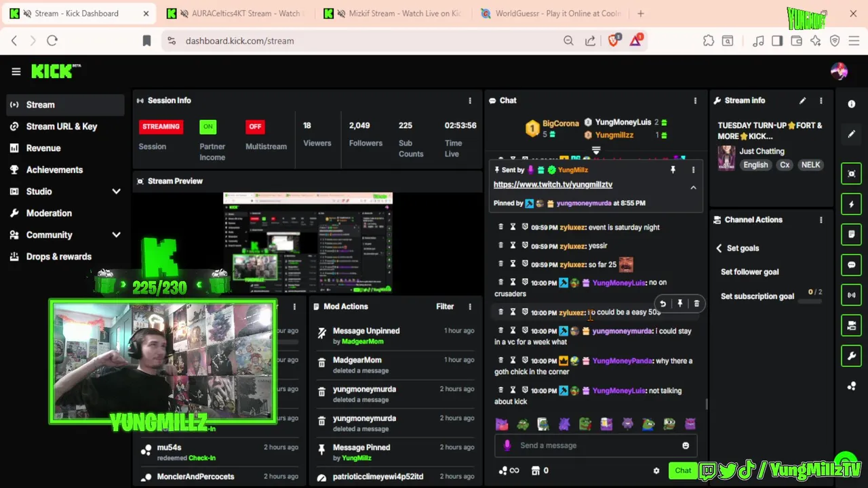
Task: Open the Mod Actions three-dot menu
Action: pos(470,306)
